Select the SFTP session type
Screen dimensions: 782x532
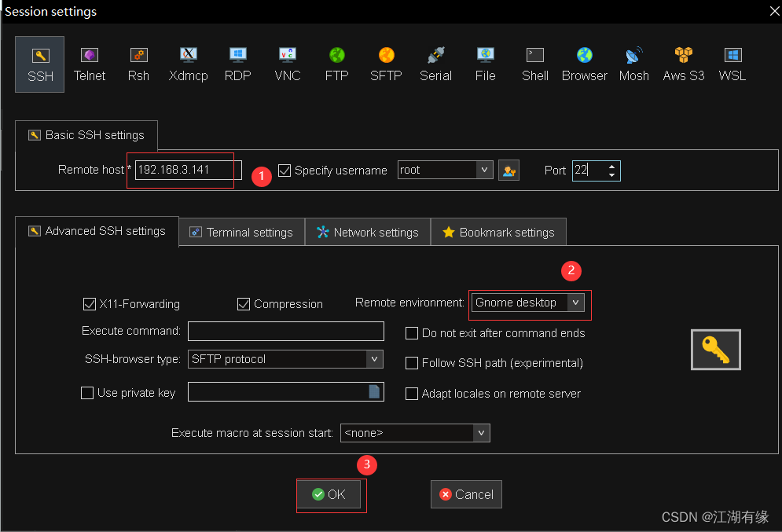pyautogui.click(x=386, y=64)
